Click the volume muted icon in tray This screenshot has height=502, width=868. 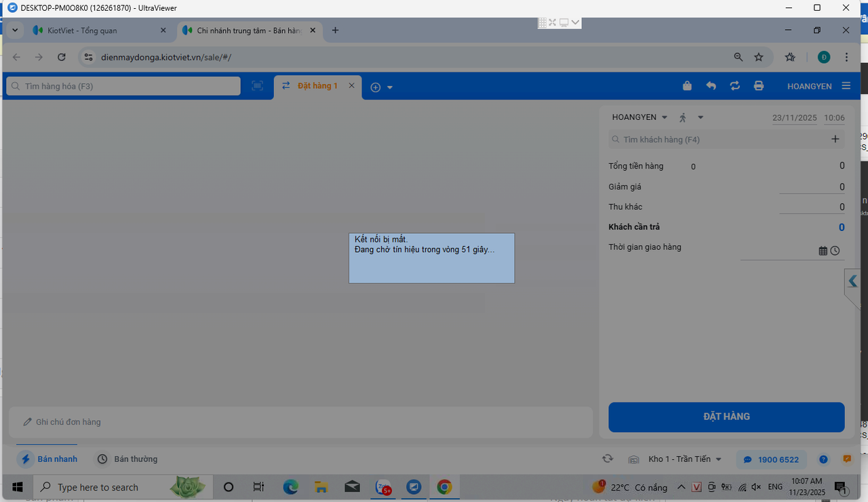tap(757, 487)
